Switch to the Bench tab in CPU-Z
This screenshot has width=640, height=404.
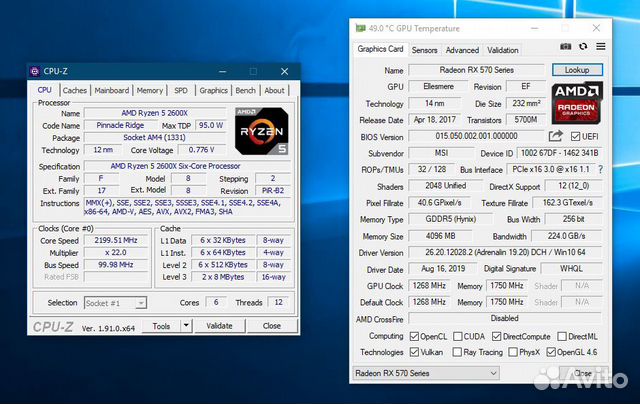pos(245,91)
